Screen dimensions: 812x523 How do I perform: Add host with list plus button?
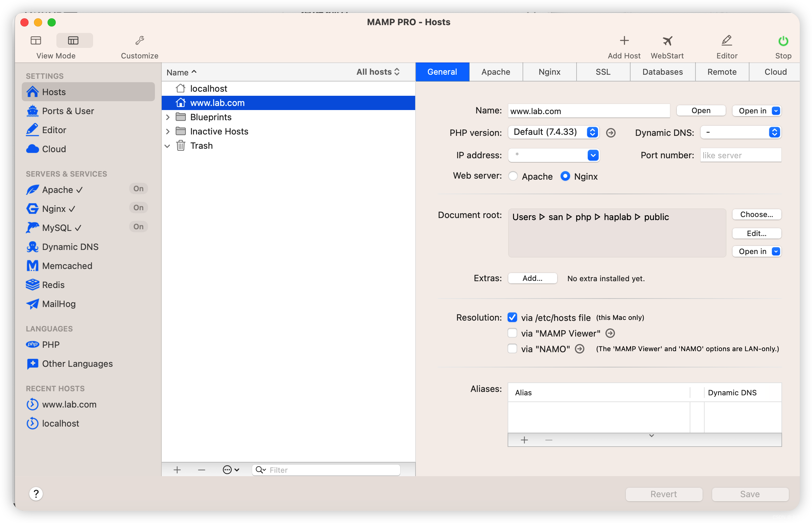coord(177,470)
